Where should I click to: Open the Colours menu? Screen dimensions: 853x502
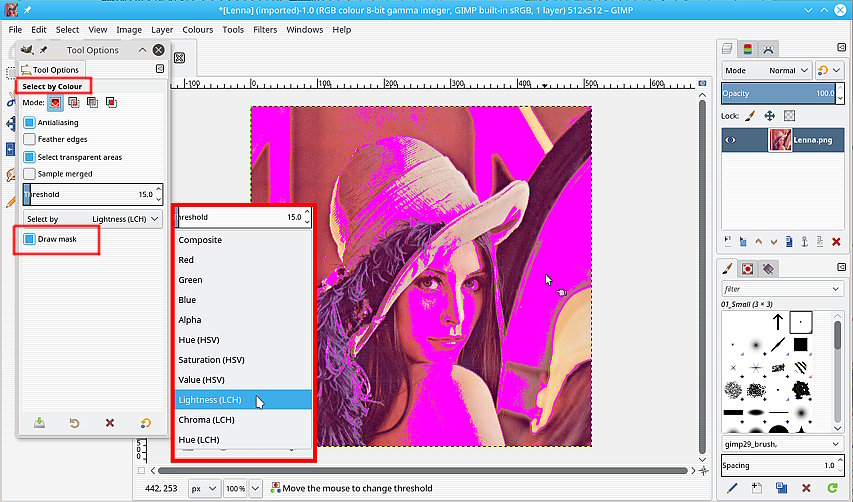[197, 29]
